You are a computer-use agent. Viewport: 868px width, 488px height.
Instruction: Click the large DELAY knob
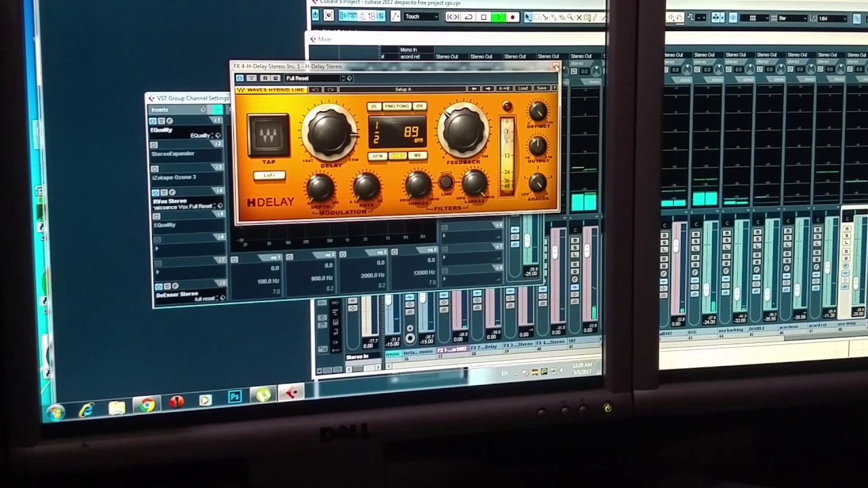[x=330, y=133]
